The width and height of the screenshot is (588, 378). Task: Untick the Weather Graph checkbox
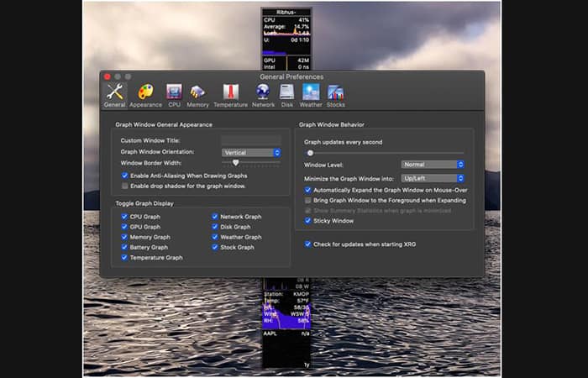pyautogui.click(x=215, y=237)
